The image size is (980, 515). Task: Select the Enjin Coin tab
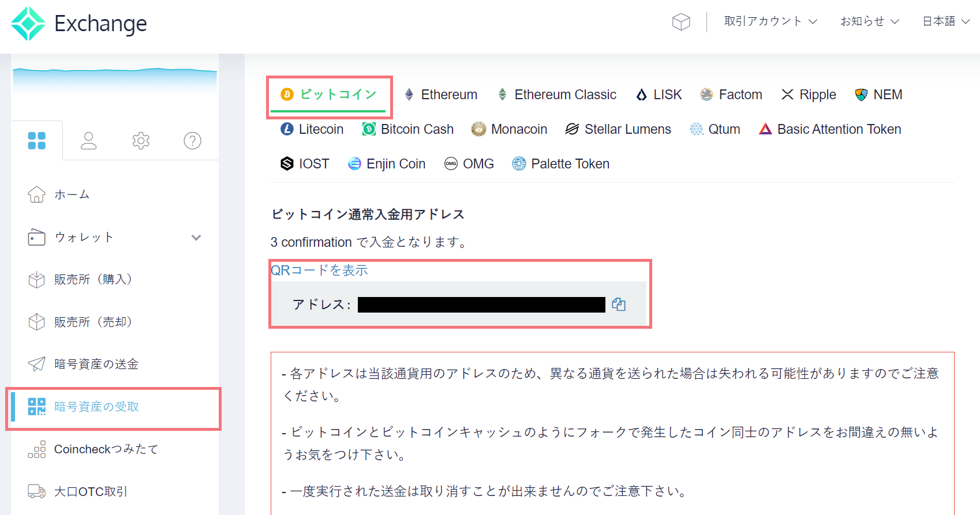387,164
